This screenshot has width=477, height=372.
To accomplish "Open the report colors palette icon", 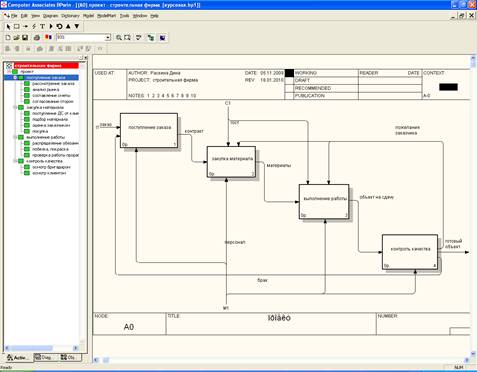I will [49, 38].
